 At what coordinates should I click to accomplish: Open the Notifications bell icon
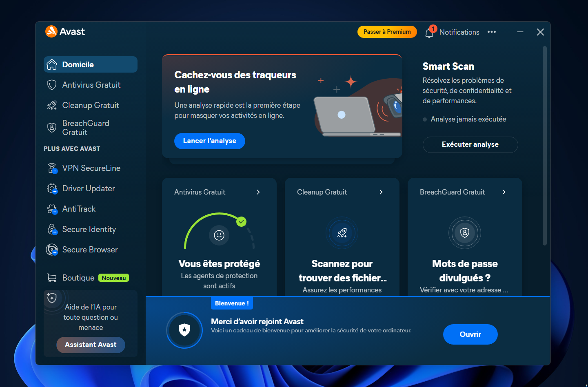pyautogui.click(x=429, y=33)
